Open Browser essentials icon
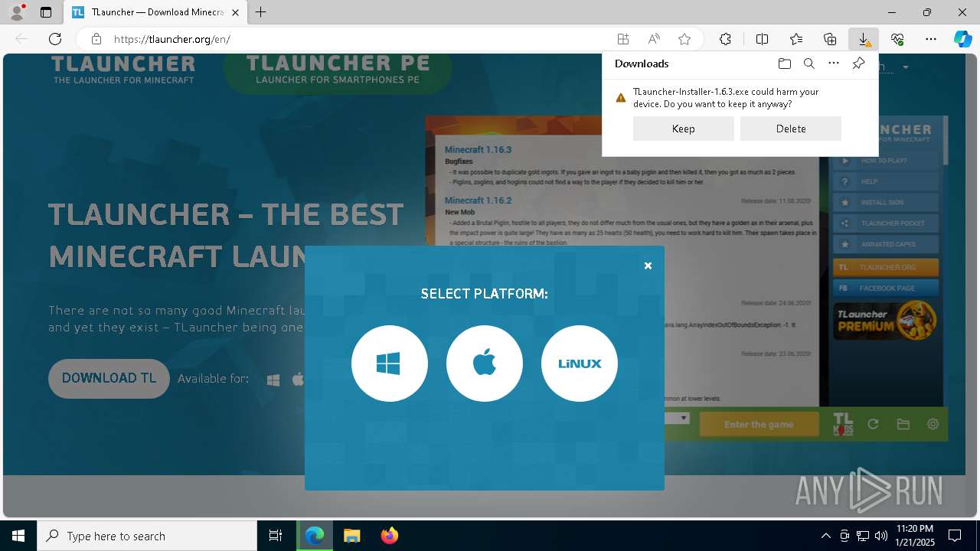980x551 pixels. [x=897, y=39]
